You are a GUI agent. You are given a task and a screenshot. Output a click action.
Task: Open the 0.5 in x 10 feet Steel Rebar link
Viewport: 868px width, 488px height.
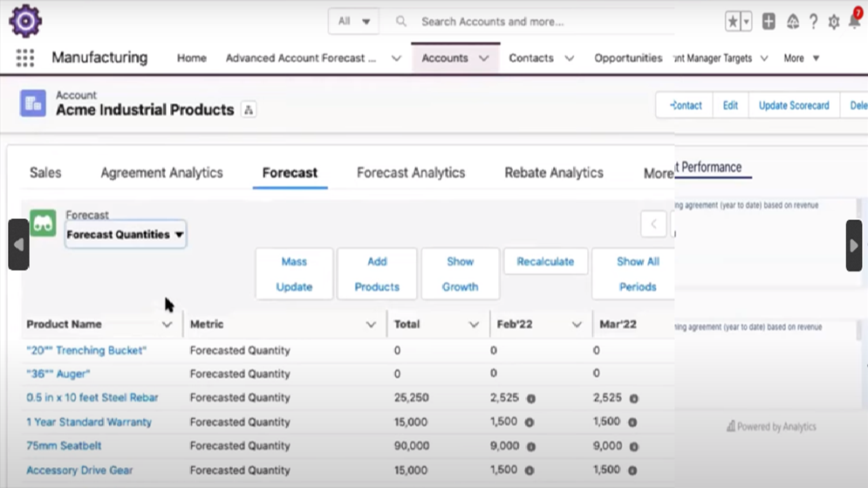(x=92, y=398)
